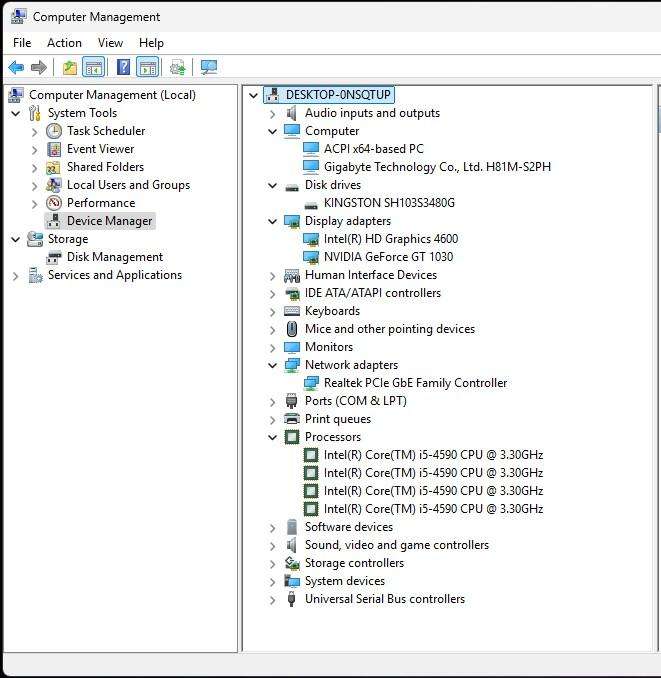The width and height of the screenshot is (661, 678).
Task: Collapse the Processors category
Action: coord(272,438)
